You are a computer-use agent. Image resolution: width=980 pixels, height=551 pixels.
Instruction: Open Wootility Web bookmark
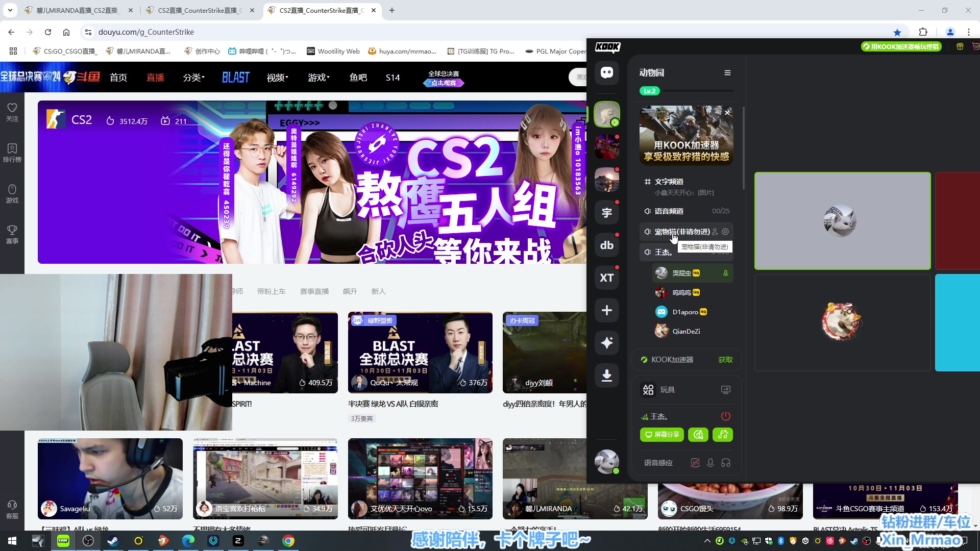pos(333,51)
